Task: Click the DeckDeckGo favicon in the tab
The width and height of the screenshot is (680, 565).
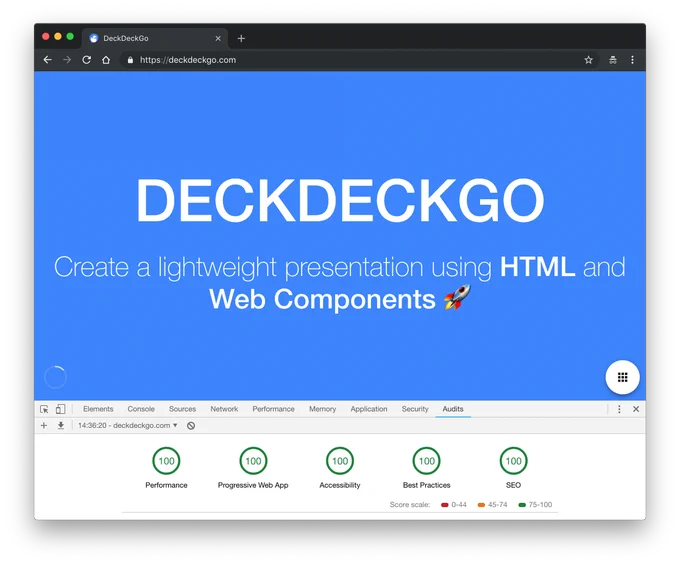Action: [94, 38]
